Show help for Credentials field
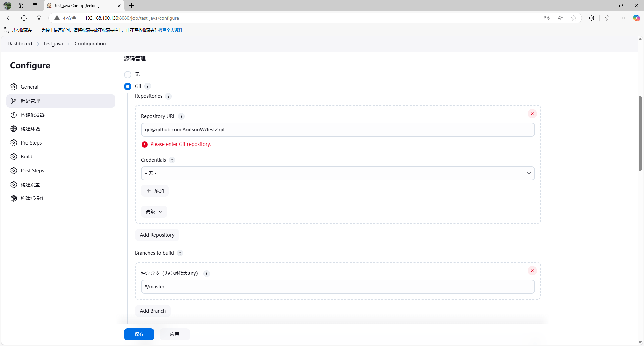 172,160
